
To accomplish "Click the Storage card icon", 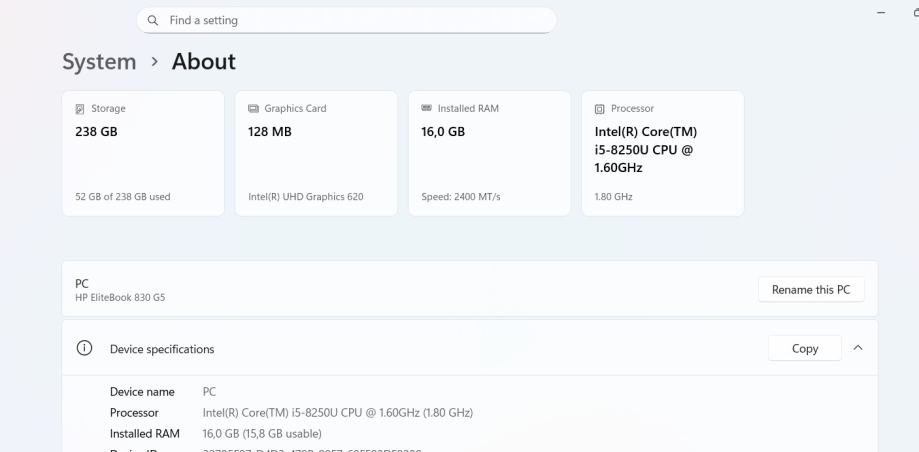I will tap(80, 108).
